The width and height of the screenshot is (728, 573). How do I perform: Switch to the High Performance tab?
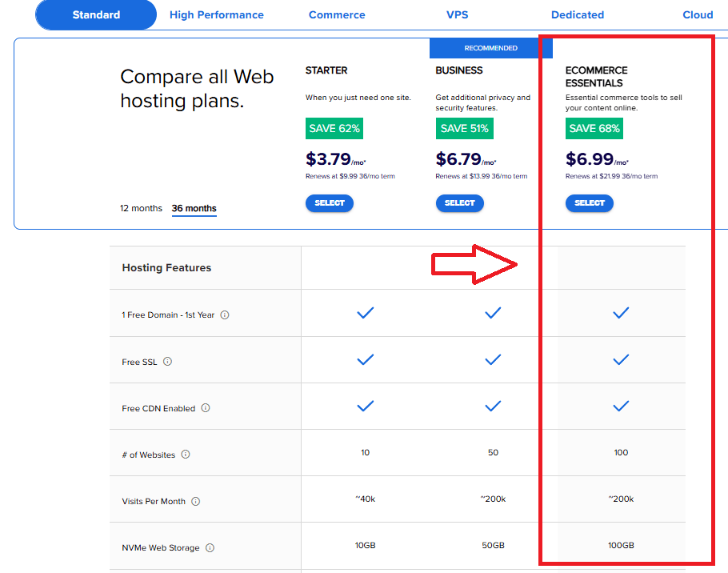pos(216,14)
